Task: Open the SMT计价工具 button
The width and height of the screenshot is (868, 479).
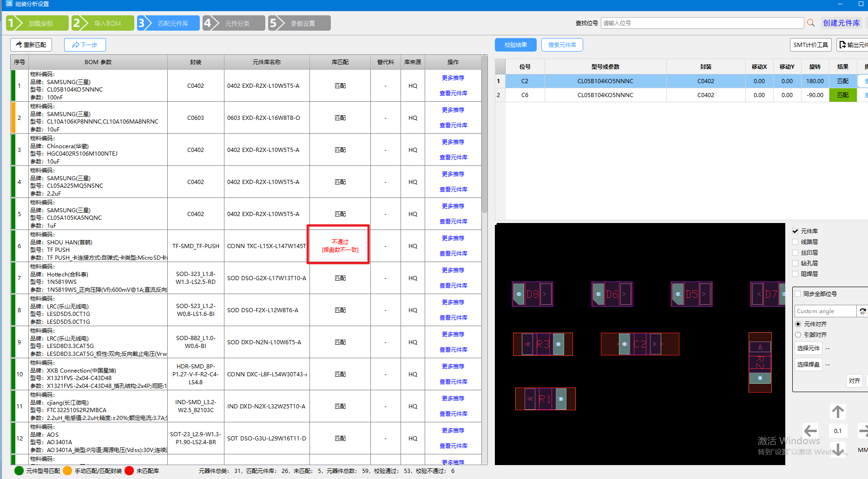Action: pyautogui.click(x=810, y=45)
